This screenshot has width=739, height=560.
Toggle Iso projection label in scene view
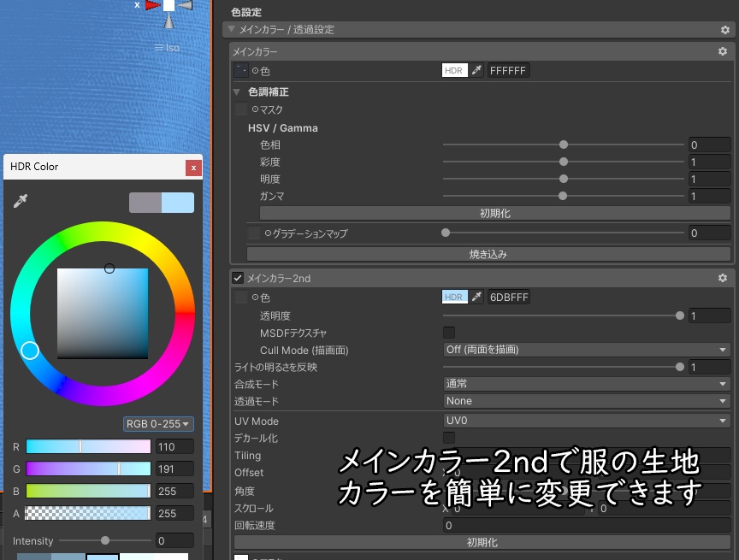tap(168, 48)
